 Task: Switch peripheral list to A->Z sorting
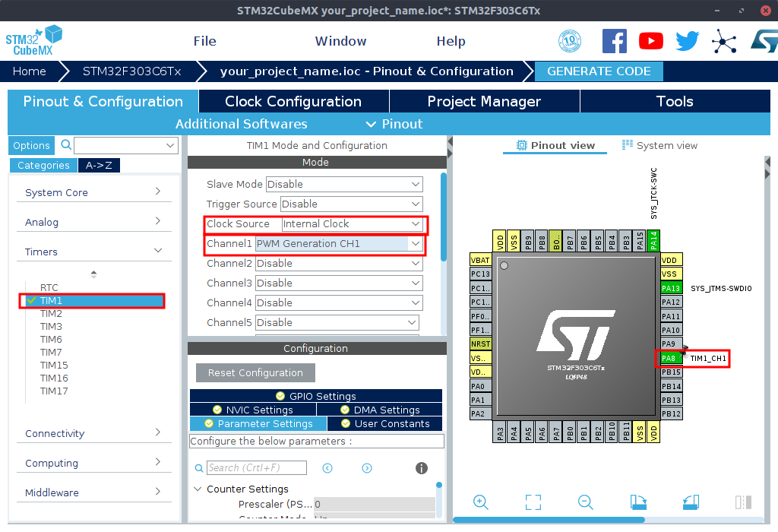click(99, 166)
